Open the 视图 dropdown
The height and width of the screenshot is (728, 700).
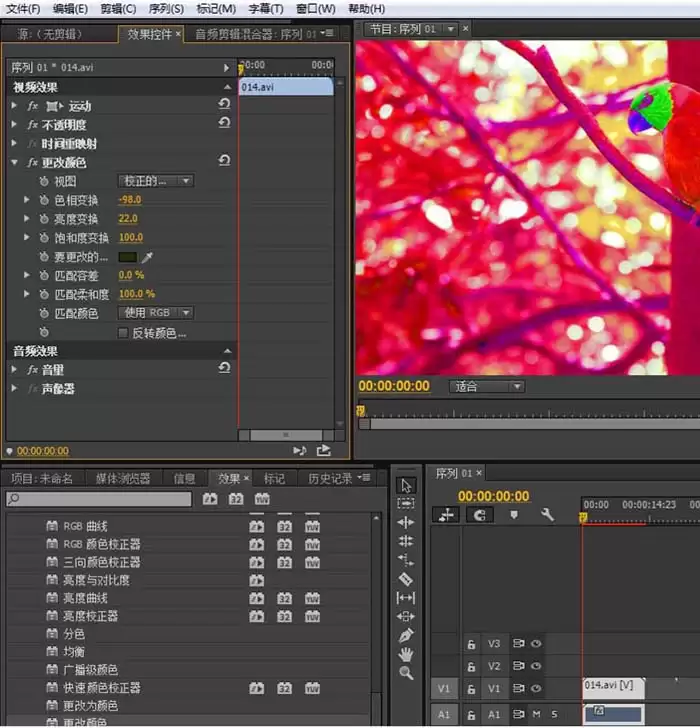click(157, 181)
